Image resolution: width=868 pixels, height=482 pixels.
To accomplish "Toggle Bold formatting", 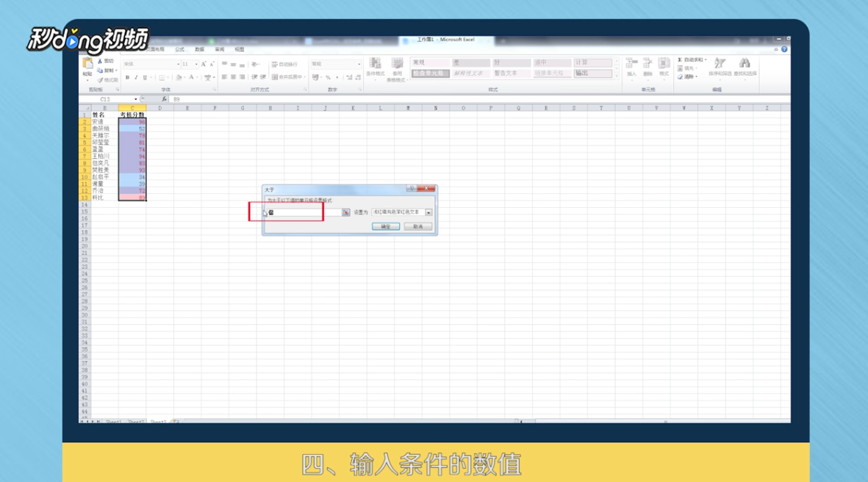I will (x=127, y=77).
